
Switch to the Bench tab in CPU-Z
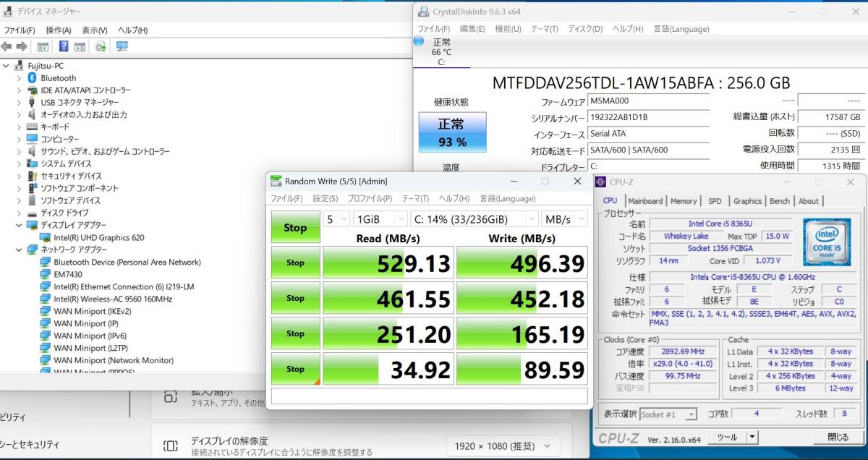point(779,201)
